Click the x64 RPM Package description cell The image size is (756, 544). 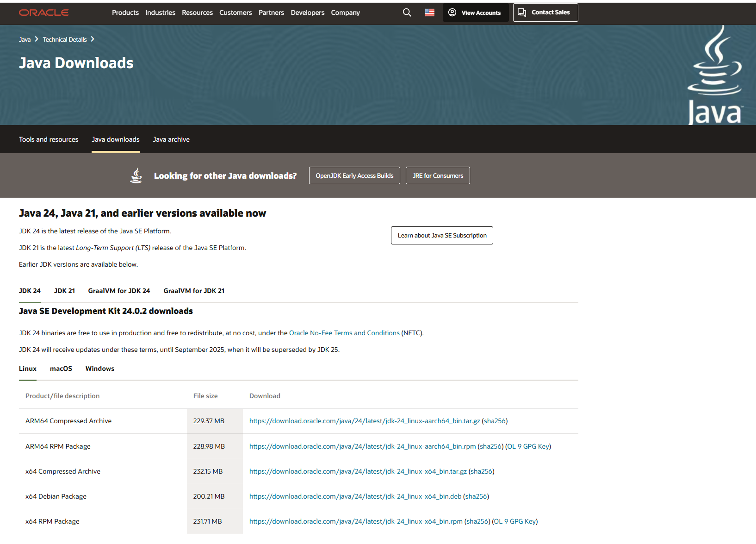(103, 521)
